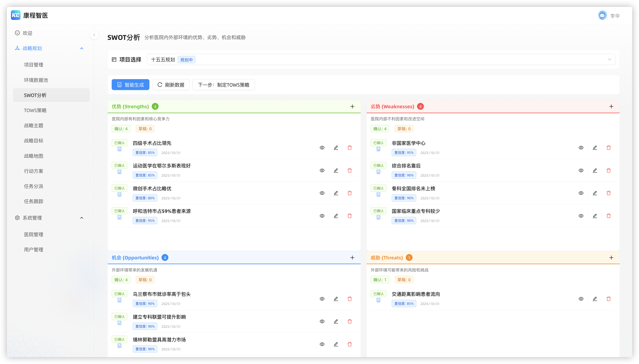Edit the 综合排名靠后 item
The image size is (639, 364).
(x=595, y=171)
